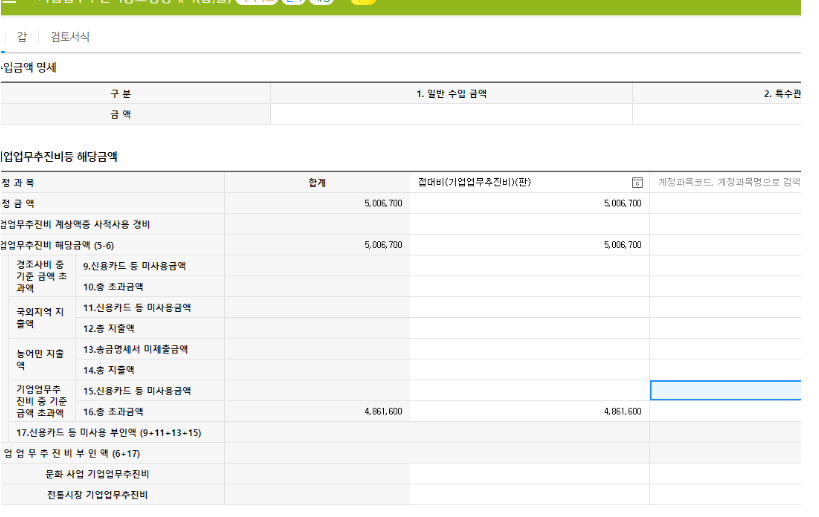Select the highlighted empty cell in row 15

pos(725,390)
